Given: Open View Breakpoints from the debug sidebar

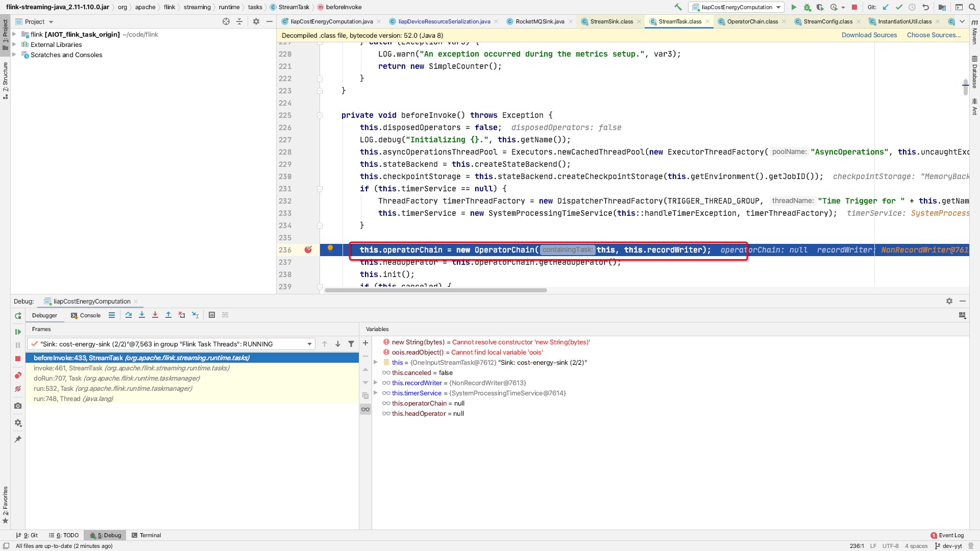Looking at the screenshot, I should (x=18, y=375).
